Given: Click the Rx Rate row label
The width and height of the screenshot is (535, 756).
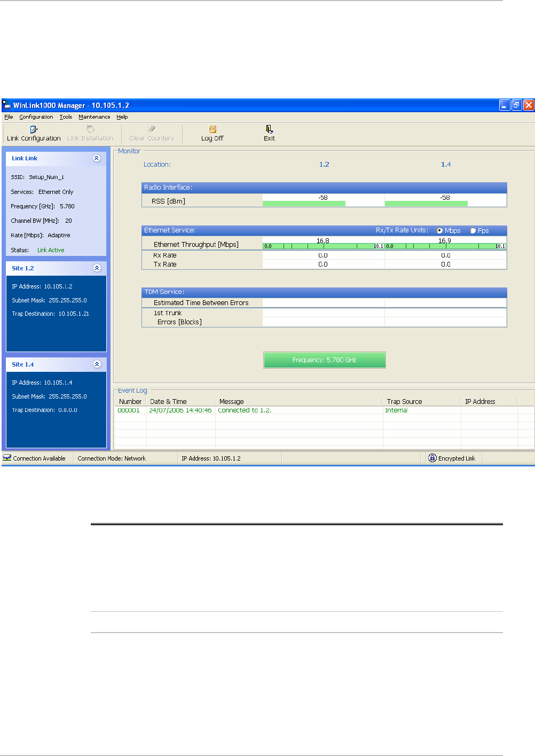Looking at the screenshot, I should [165, 255].
